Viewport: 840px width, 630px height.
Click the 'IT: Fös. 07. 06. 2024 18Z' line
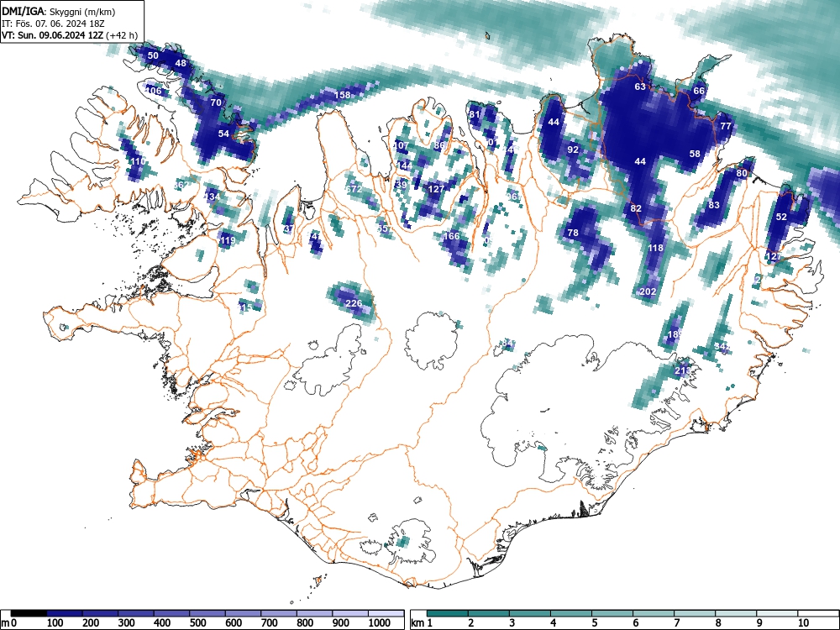coord(53,24)
